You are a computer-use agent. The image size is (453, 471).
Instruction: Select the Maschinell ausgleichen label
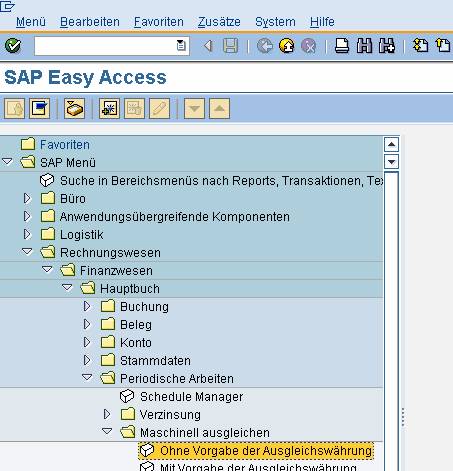point(205,433)
